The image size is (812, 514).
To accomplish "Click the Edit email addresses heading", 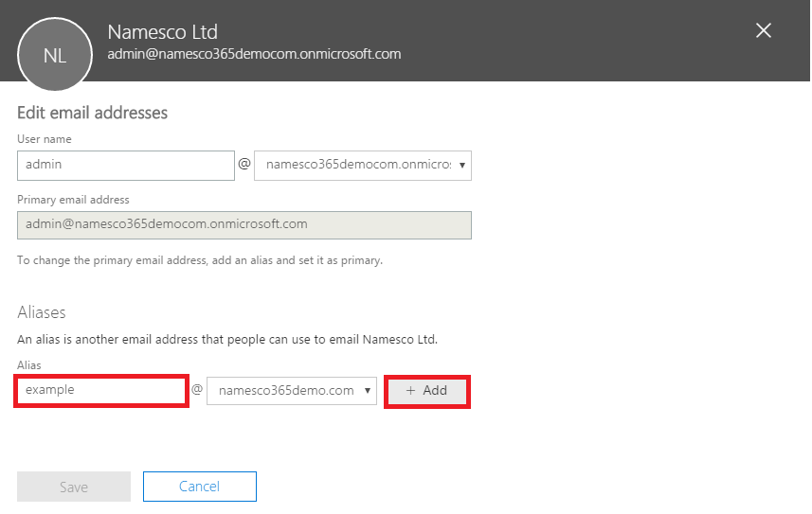I will tap(92, 113).
